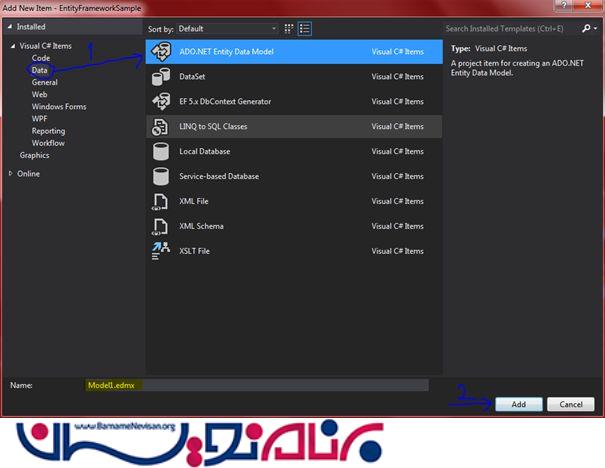Click the Name field containing Model1.edmx
This screenshot has width=605, height=468.
255,384
